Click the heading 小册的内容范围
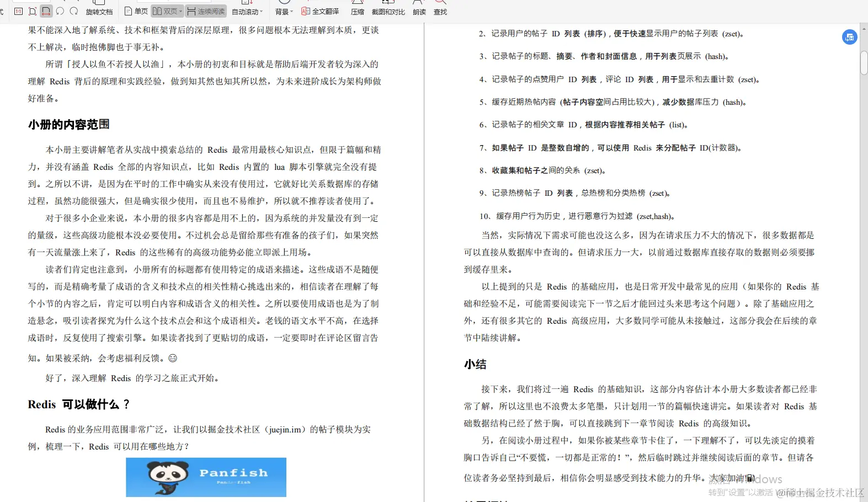The image size is (868, 502). pyautogui.click(x=68, y=125)
